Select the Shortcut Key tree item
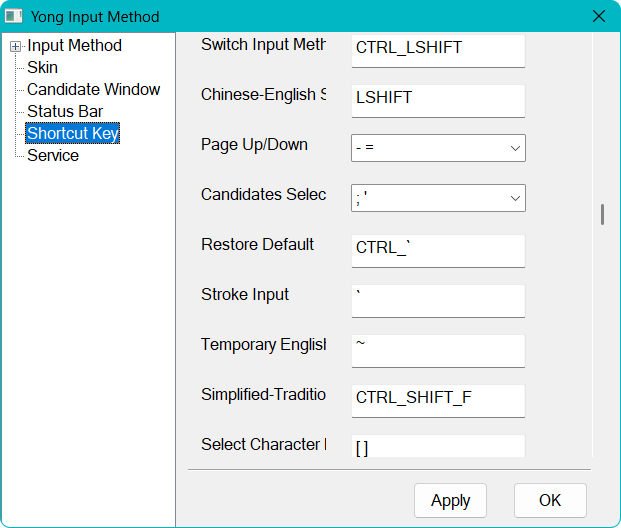 tap(72, 133)
